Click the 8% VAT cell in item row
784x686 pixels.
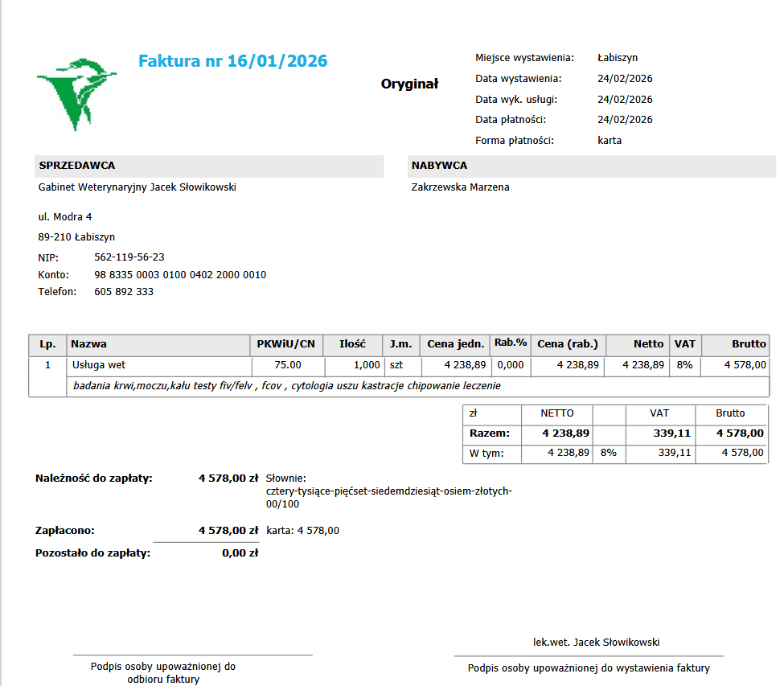click(684, 365)
